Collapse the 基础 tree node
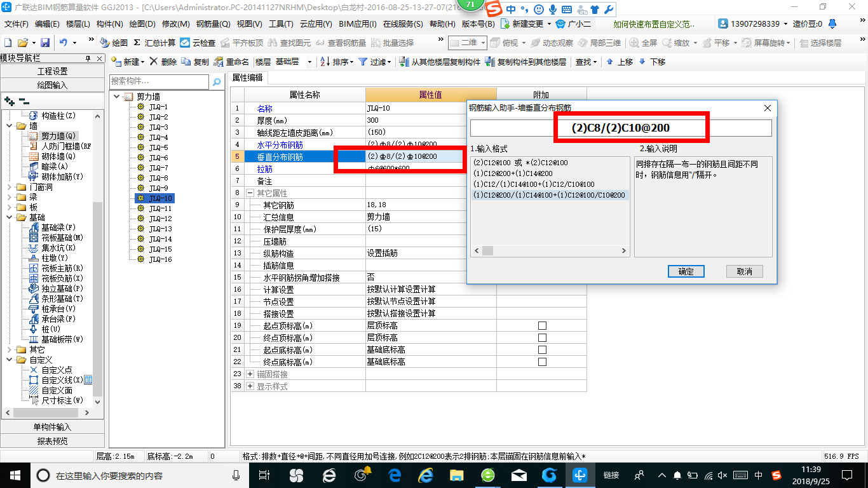Image resolution: width=868 pixels, height=488 pixels. tap(10, 217)
